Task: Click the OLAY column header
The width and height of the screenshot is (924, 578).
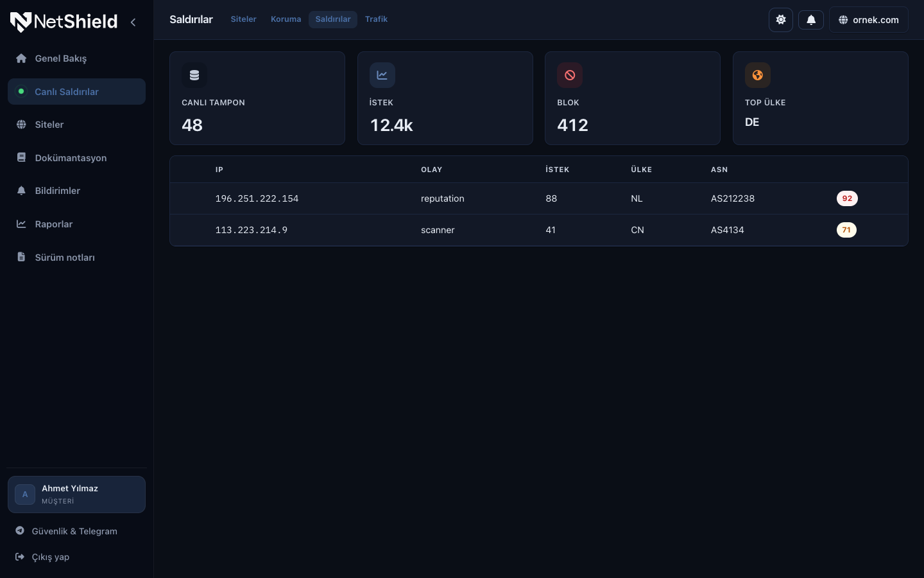Action: click(x=432, y=170)
